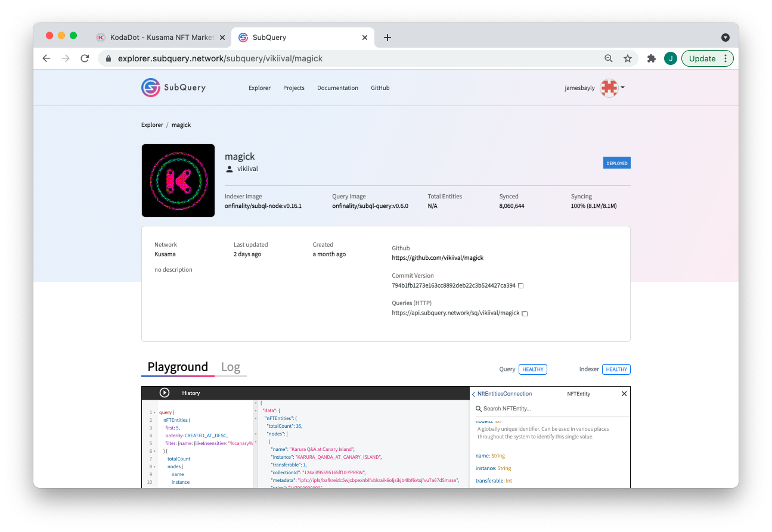Click the orderBy CREATED_AT_DESC line in the query
Image resolution: width=772 pixels, height=532 pixels.
pyautogui.click(x=196, y=435)
